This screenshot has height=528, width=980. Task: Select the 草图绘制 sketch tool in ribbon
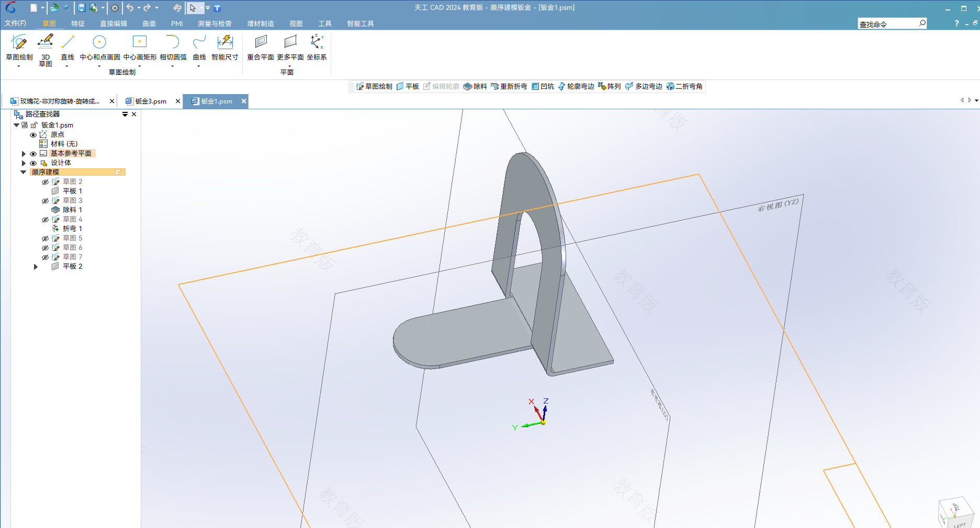click(19, 48)
